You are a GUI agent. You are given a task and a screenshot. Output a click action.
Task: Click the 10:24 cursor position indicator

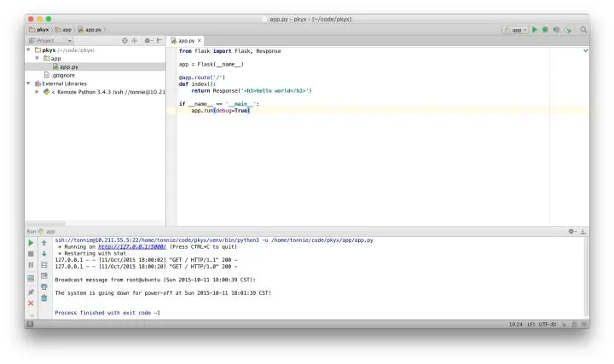click(x=516, y=325)
